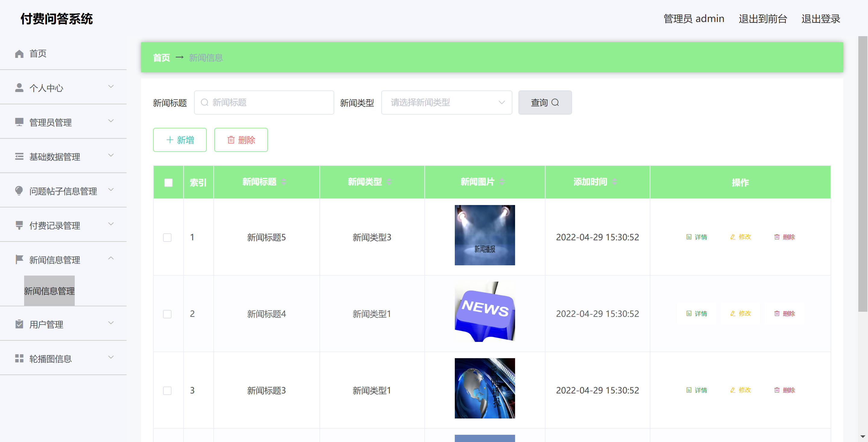The image size is (868, 442).
Task: Click the edit 修改 icon for 新闻标题4
Action: (x=733, y=314)
